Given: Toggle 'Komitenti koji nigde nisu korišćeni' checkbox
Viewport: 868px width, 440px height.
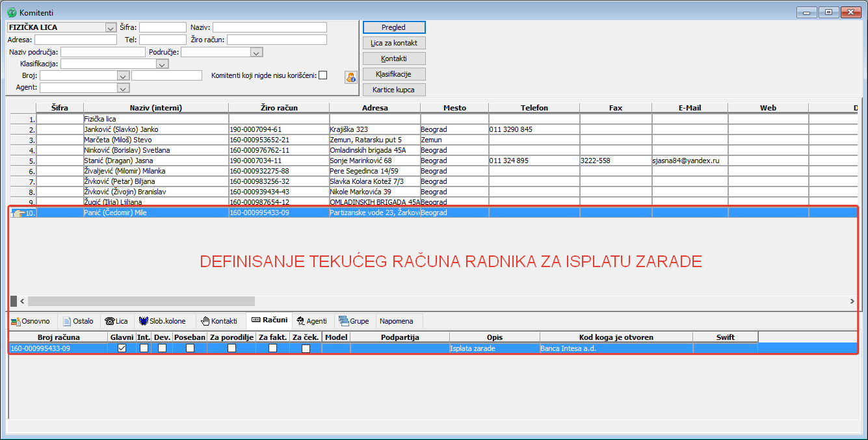Looking at the screenshot, I should click(322, 75).
